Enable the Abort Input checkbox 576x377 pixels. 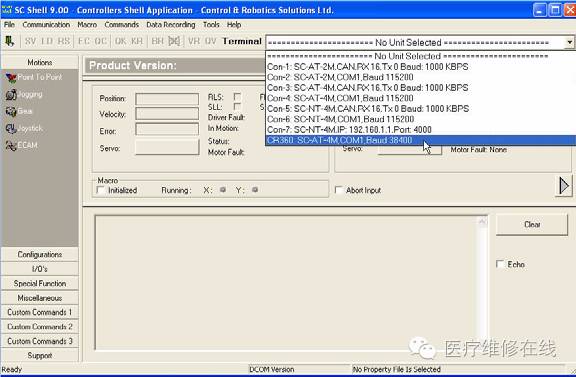pos(339,190)
